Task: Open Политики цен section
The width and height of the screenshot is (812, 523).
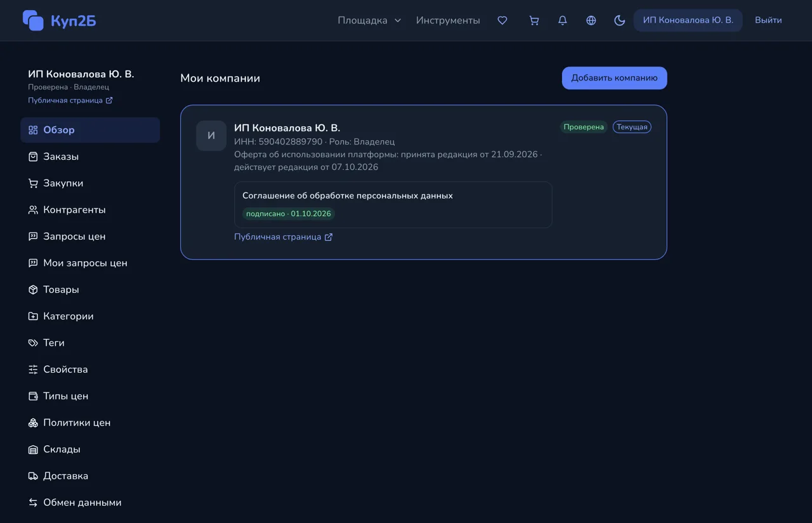Action: pos(90,423)
